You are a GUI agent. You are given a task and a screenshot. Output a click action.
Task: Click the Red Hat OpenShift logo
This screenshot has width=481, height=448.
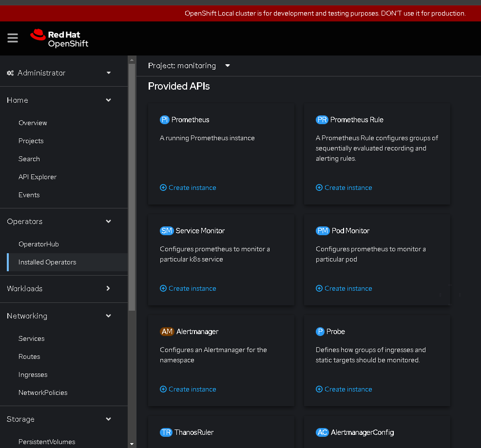pyautogui.click(x=59, y=38)
